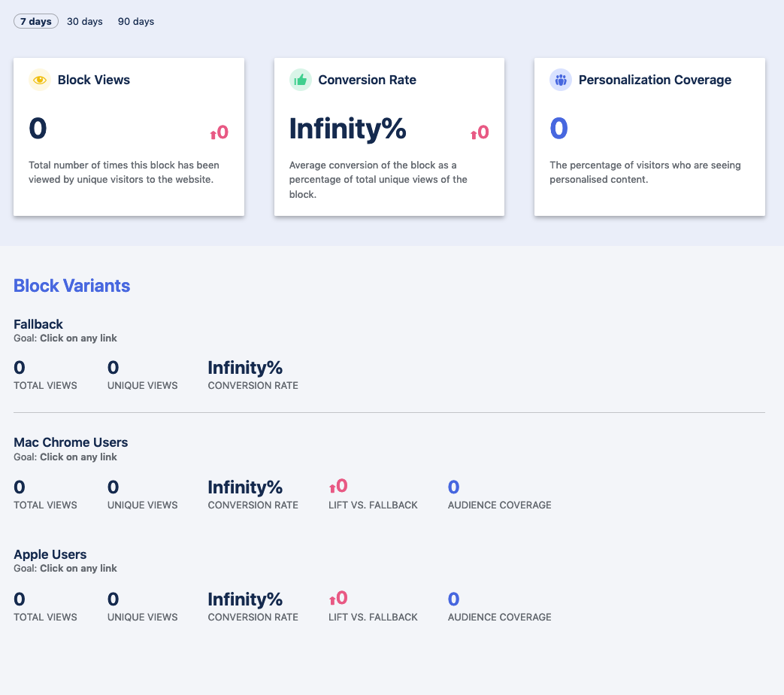Click Fallback's Infinity% conversion rate
Viewport: 784px width, 695px height.
[x=245, y=368]
